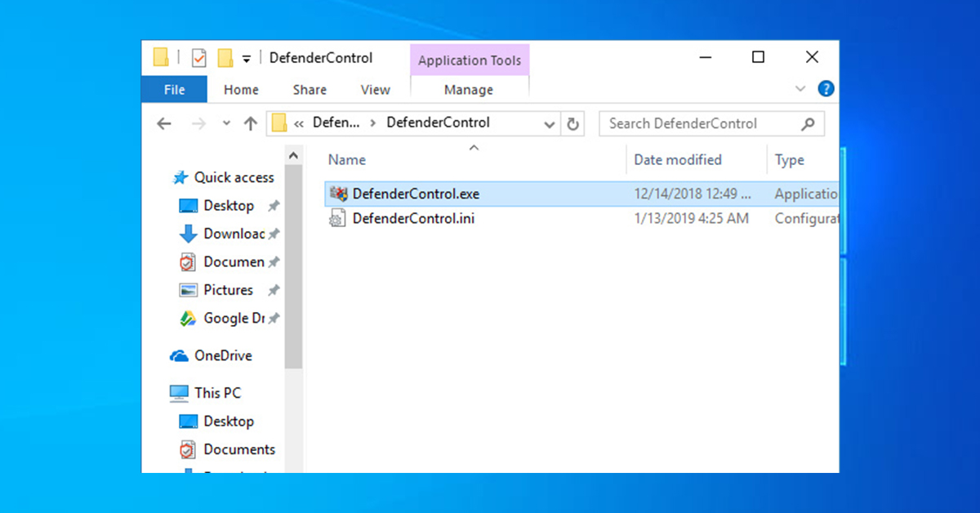Go up one folder level arrow

pos(251,124)
